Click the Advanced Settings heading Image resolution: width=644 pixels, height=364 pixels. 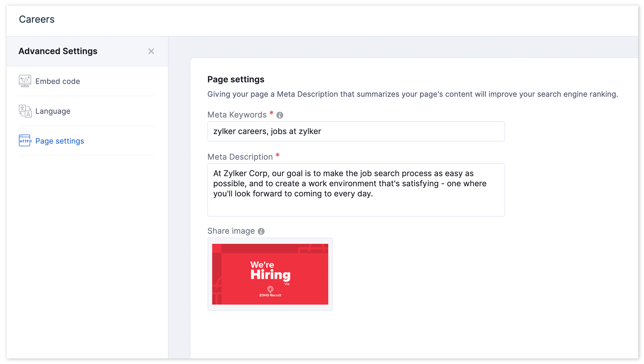tap(58, 51)
